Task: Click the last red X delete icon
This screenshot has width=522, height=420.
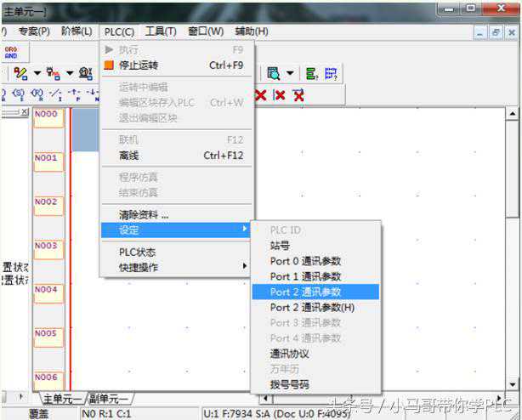Action: click(x=298, y=95)
